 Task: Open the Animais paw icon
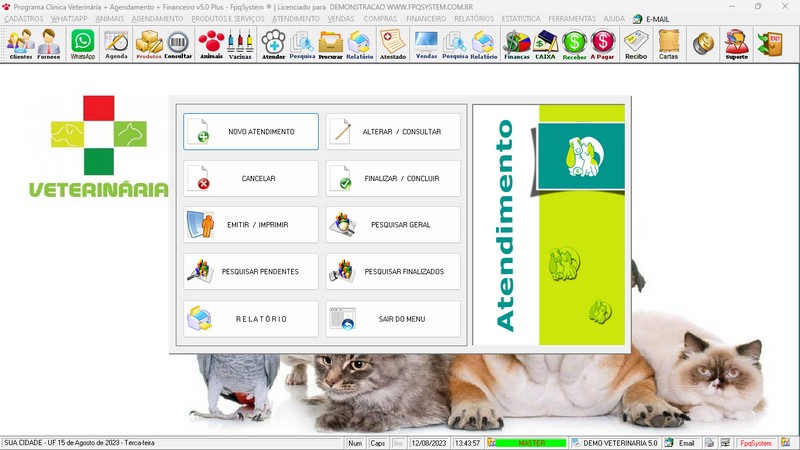(211, 44)
